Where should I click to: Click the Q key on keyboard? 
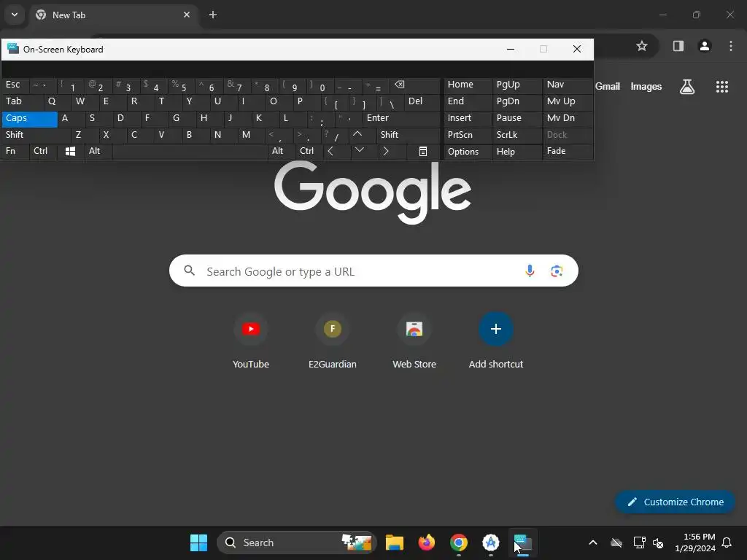click(x=57, y=101)
